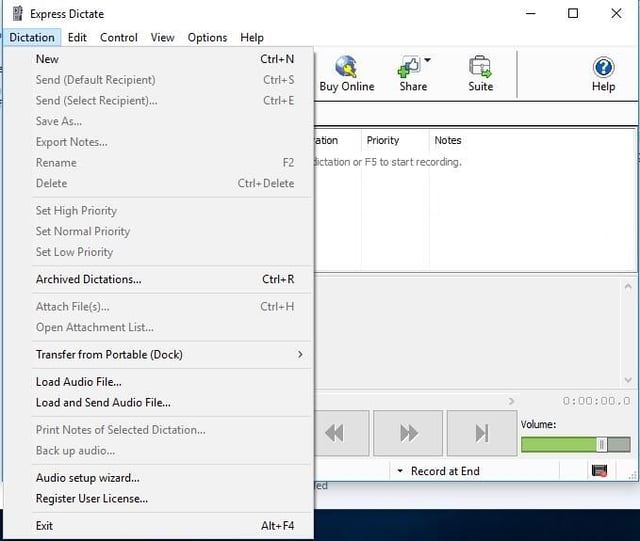Click the go to end button
The width and height of the screenshot is (640, 541).
tap(482, 433)
